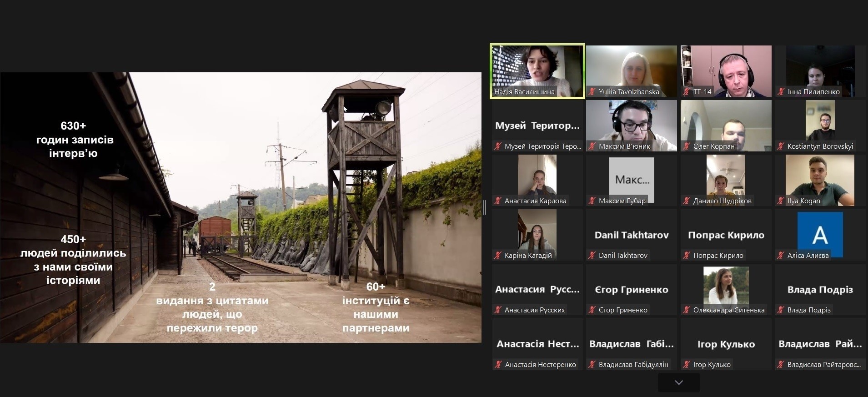Viewport: 868px width, 397px height.
Task: Click muted mic icon beside Каріна Кагадій
Action: 498,256
